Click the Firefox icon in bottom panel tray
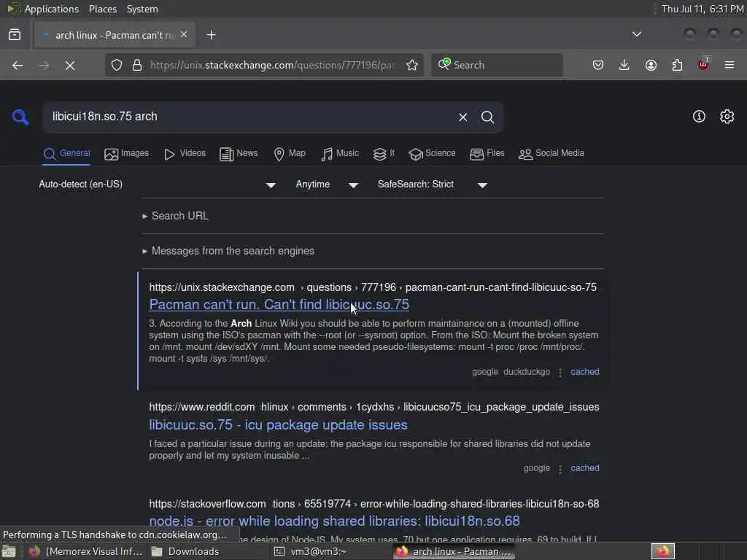747x560 pixels. (x=663, y=551)
